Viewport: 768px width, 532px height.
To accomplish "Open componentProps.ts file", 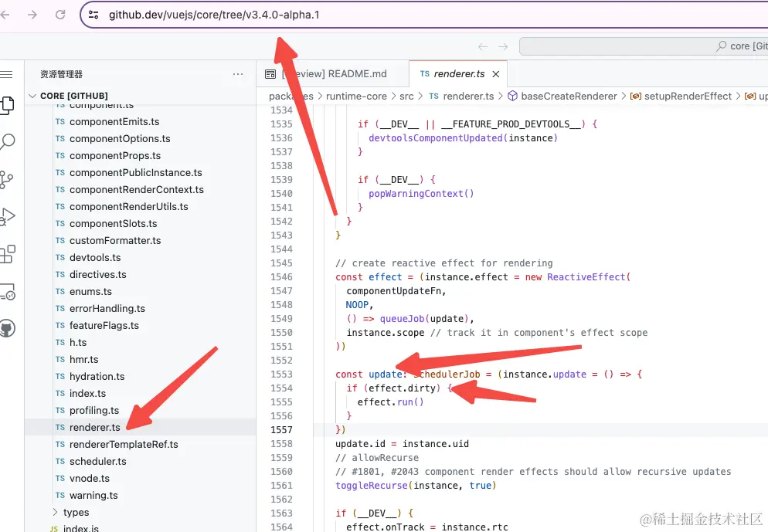I will 115,156.
